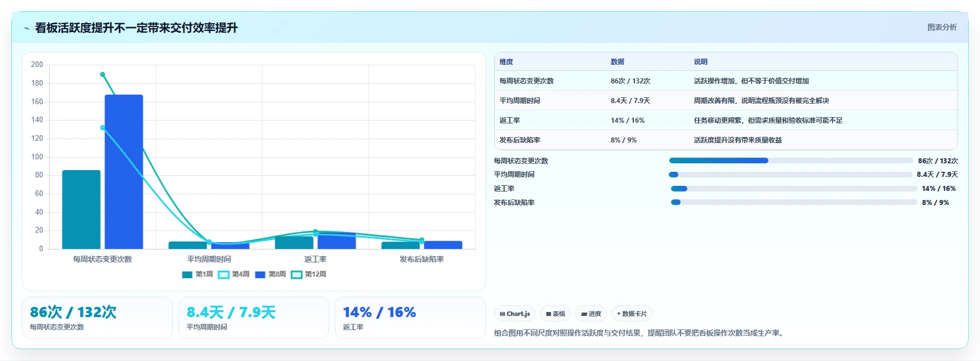980x361 pixels.
Task: Click the 第12周 line point at 每周状态变更次数
Action: click(x=102, y=74)
